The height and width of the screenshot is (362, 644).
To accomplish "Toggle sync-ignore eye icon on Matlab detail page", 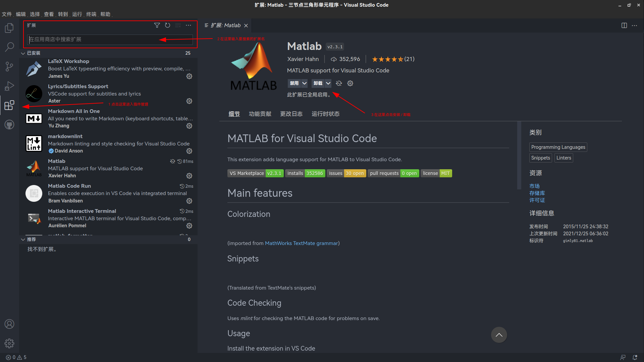I will pos(339,83).
